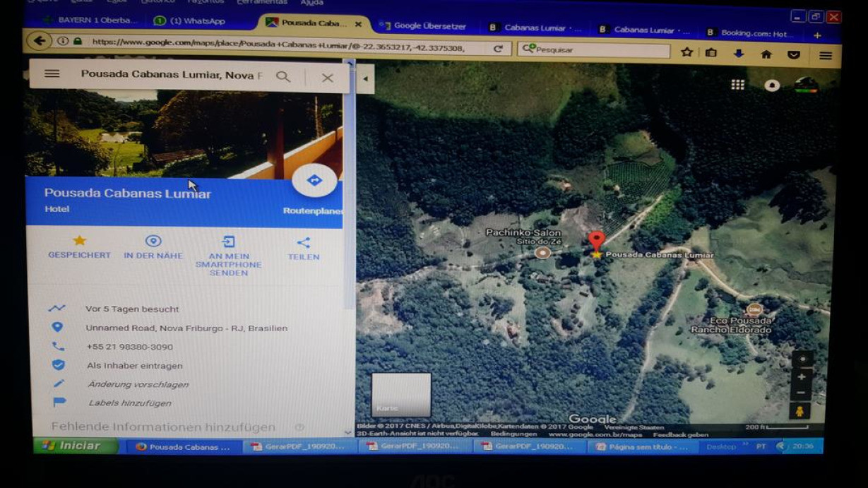Image resolution: width=868 pixels, height=488 pixels.
Task: Click the Teilen share icon
Action: pyautogui.click(x=304, y=242)
